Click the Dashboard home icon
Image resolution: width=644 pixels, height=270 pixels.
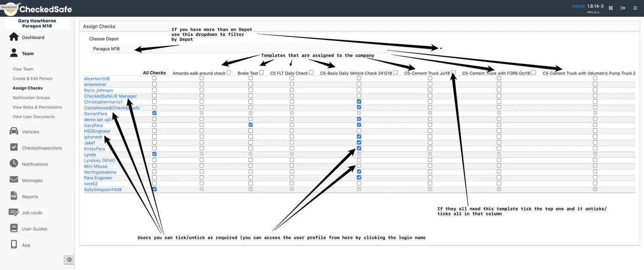[x=14, y=37]
